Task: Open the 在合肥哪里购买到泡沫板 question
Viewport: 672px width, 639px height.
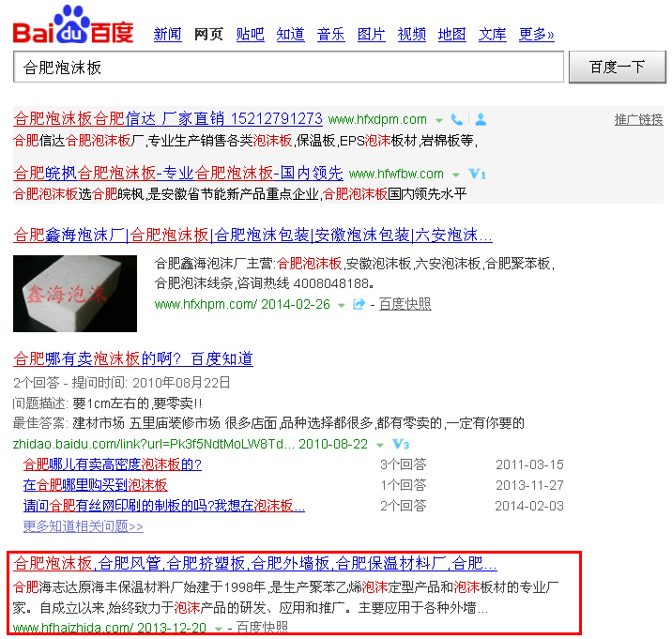Action: tap(95, 485)
